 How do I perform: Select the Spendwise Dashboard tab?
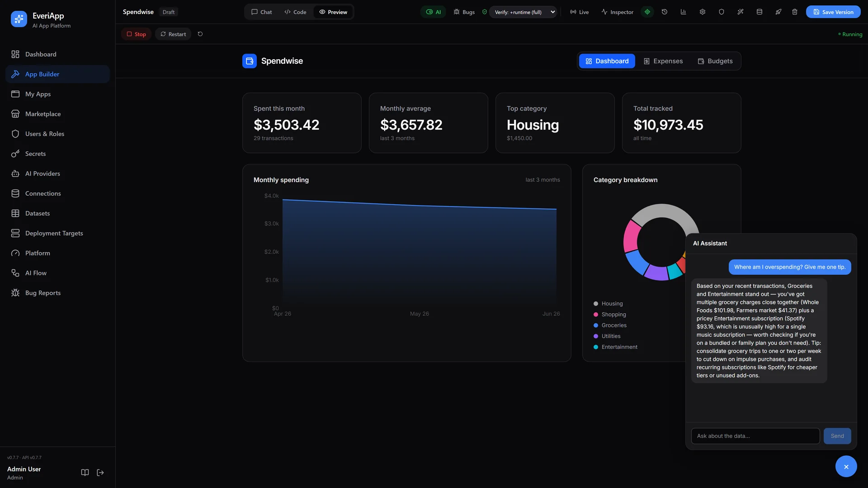pos(607,61)
